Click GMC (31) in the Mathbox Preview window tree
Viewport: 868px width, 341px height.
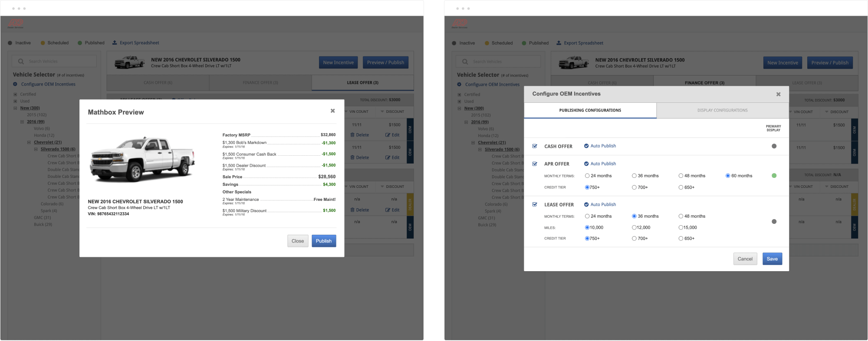coord(43,217)
